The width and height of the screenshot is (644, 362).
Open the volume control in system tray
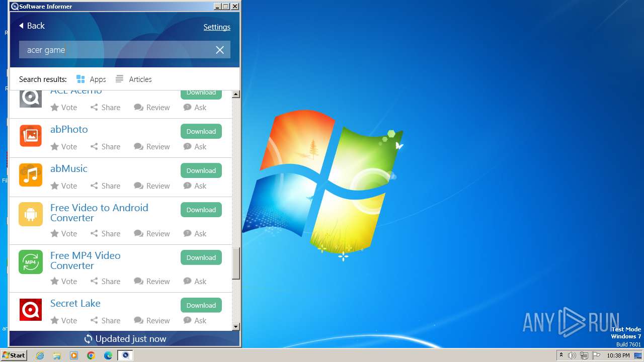(x=572, y=355)
